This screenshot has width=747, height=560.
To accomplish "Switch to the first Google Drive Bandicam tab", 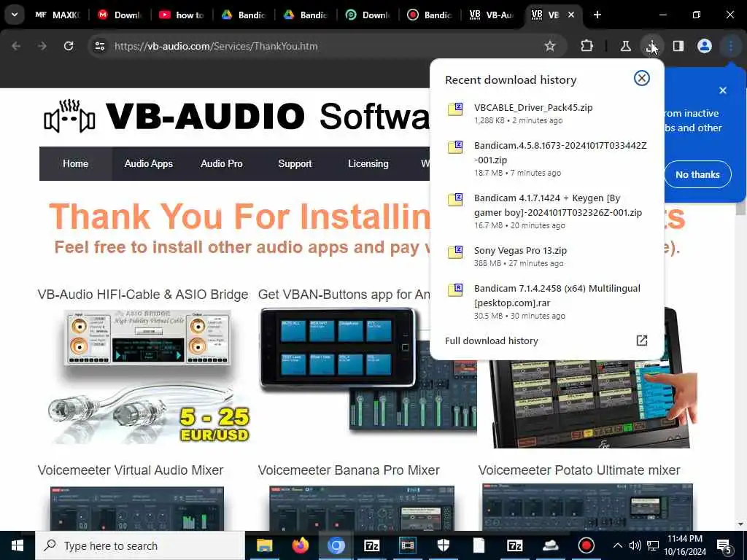I will click(x=244, y=15).
